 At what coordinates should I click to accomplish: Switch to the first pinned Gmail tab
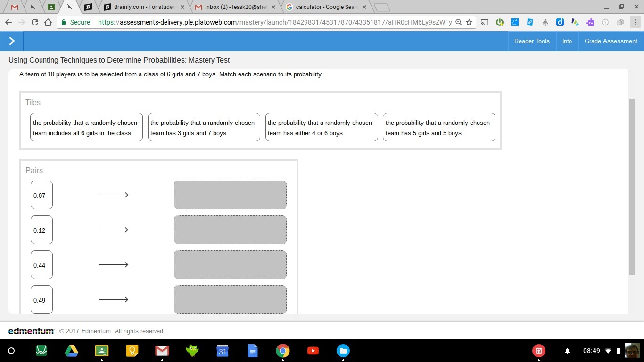click(15, 7)
